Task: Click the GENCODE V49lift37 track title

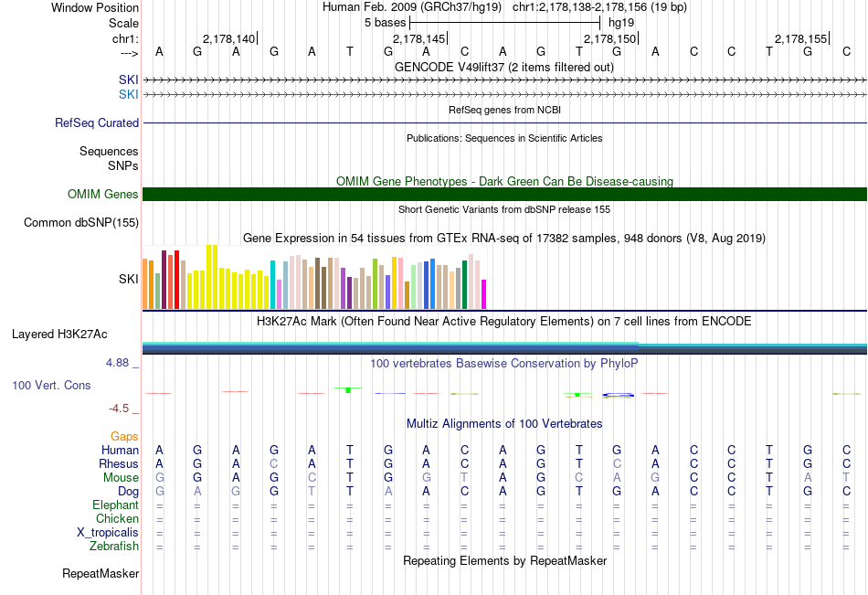Action: [x=504, y=67]
